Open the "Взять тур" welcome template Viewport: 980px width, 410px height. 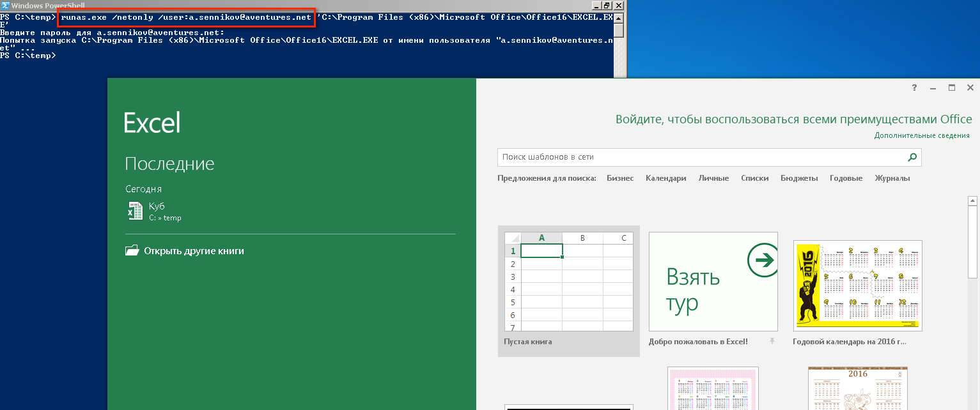pyautogui.click(x=713, y=282)
